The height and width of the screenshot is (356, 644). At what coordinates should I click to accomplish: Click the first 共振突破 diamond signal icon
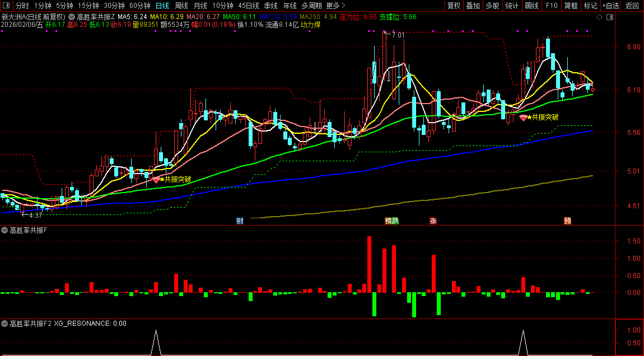(x=156, y=180)
